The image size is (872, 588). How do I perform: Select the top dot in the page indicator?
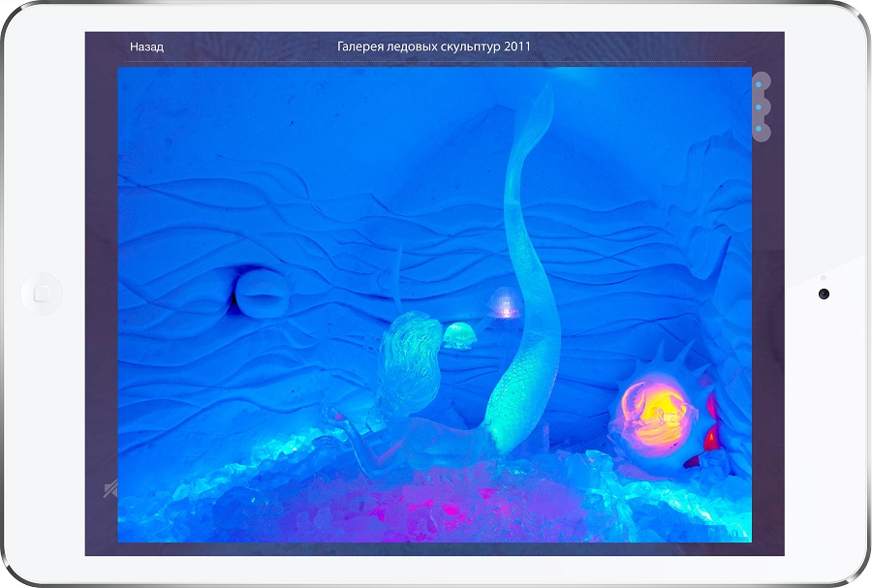click(759, 85)
